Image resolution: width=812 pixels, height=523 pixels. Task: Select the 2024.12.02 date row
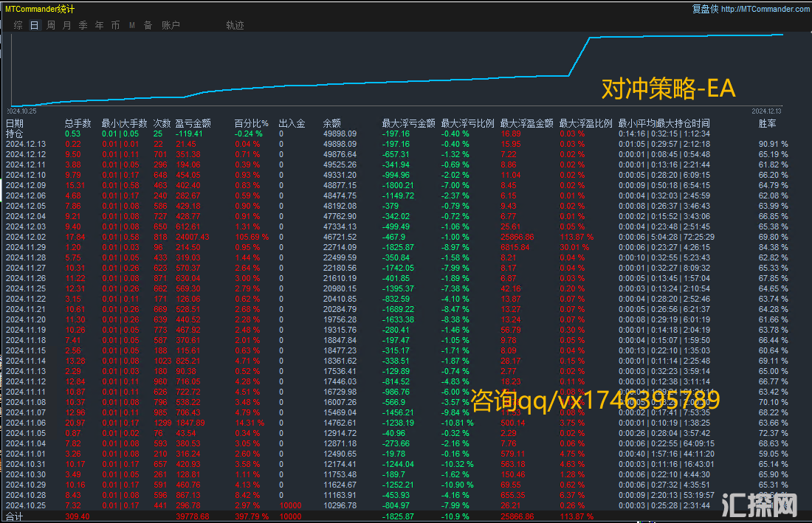click(26, 237)
